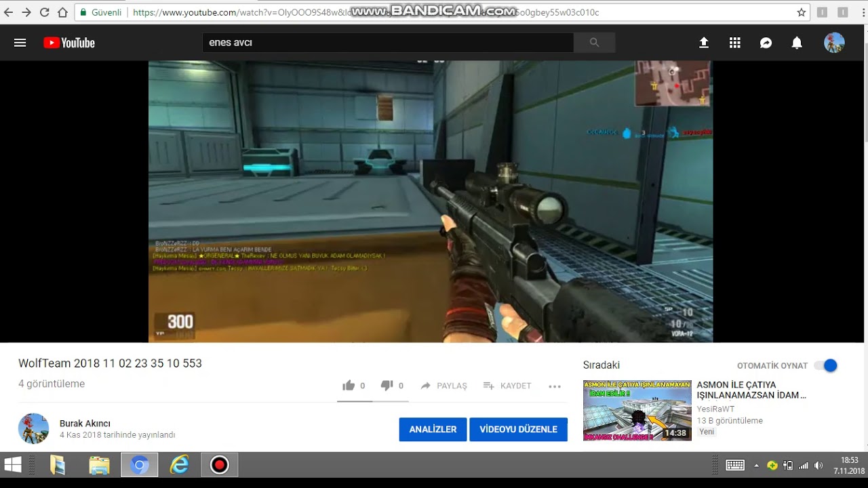The image size is (868, 488).
Task: Open the notifications bell
Action: click(797, 43)
